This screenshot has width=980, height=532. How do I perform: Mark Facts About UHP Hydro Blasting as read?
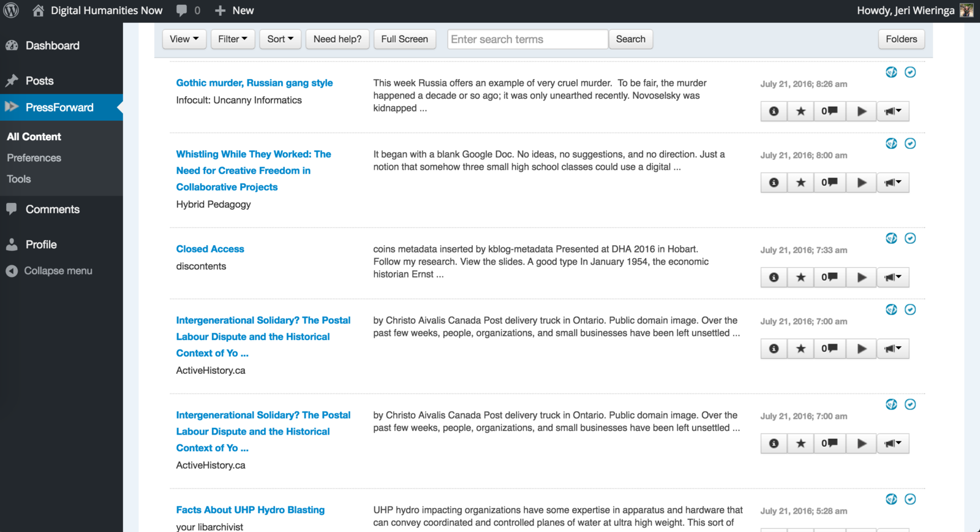pyautogui.click(x=910, y=500)
